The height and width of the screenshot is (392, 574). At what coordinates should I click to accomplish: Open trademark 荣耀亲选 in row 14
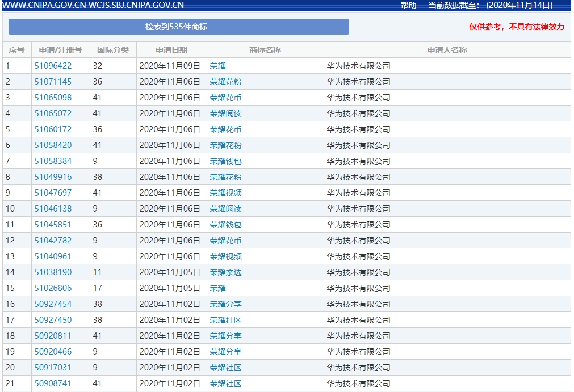[x=225, y=272]
